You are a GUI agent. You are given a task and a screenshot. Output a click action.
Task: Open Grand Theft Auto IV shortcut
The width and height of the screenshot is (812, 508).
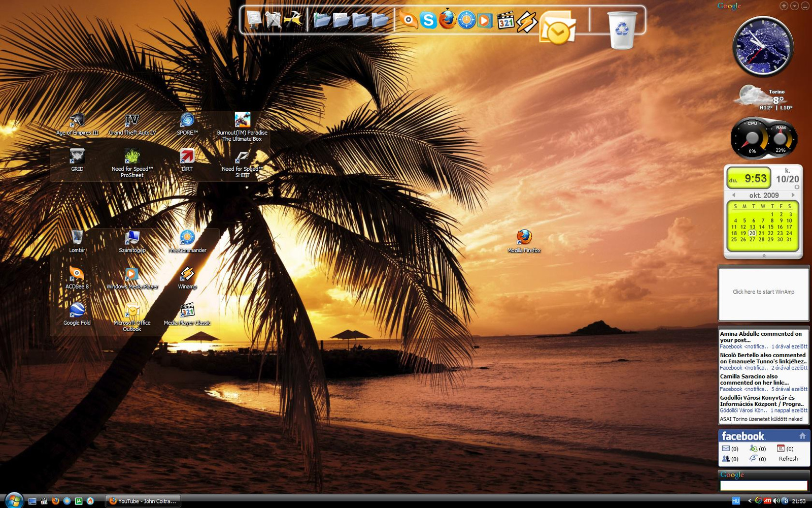coord(132,124)
